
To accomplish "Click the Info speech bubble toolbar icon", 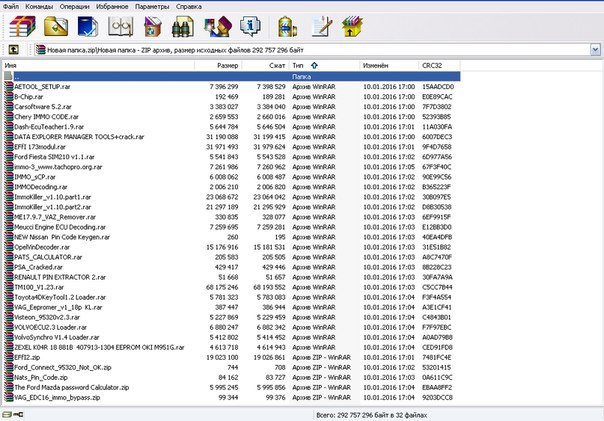I will [250, 26].
